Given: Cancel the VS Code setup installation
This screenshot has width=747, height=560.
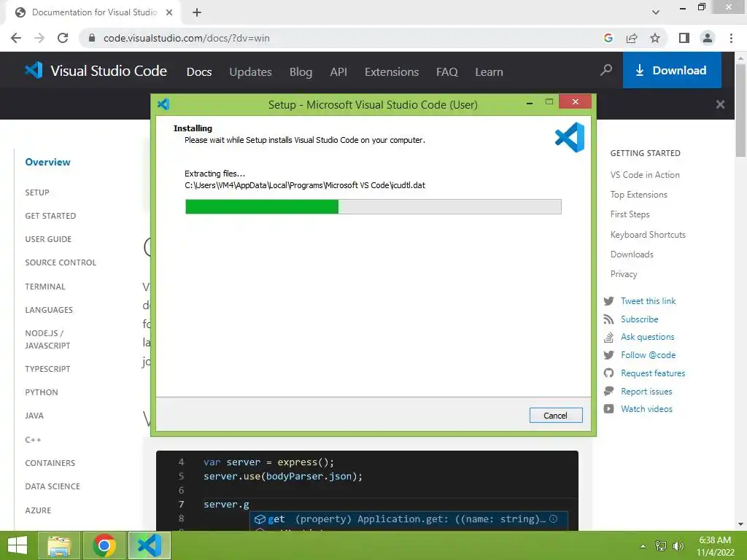Looking at the screenshot, I should click(555, 415).
